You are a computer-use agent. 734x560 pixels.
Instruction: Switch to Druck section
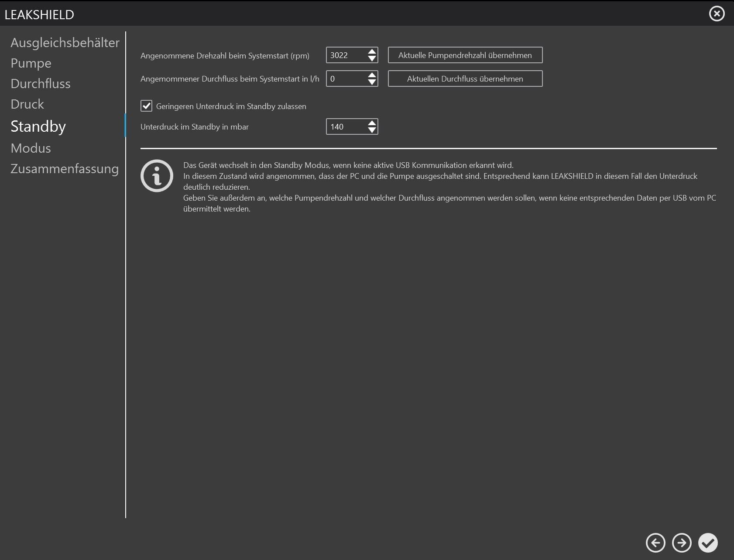pyautogui.click(x=27, y=104)
